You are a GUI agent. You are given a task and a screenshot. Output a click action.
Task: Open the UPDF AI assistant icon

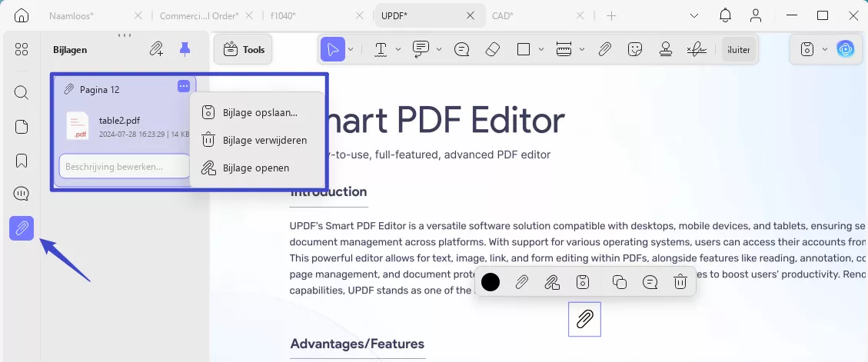845,49
